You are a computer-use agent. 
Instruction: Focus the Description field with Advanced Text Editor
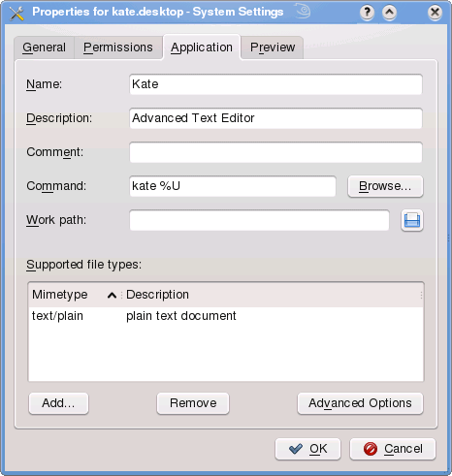click(275, 118)
